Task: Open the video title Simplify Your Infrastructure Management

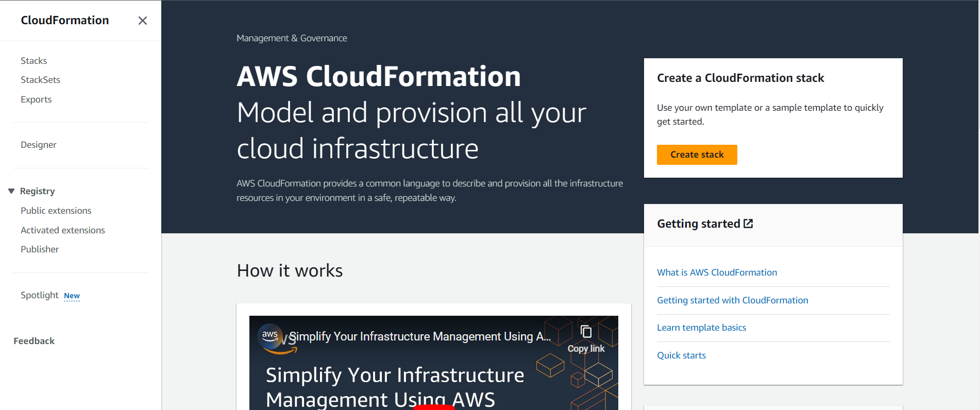Action: pyautogui.click(x=420, y=336)
